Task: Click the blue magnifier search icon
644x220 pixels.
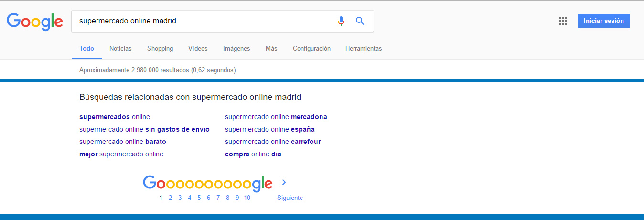Action: 360,21
